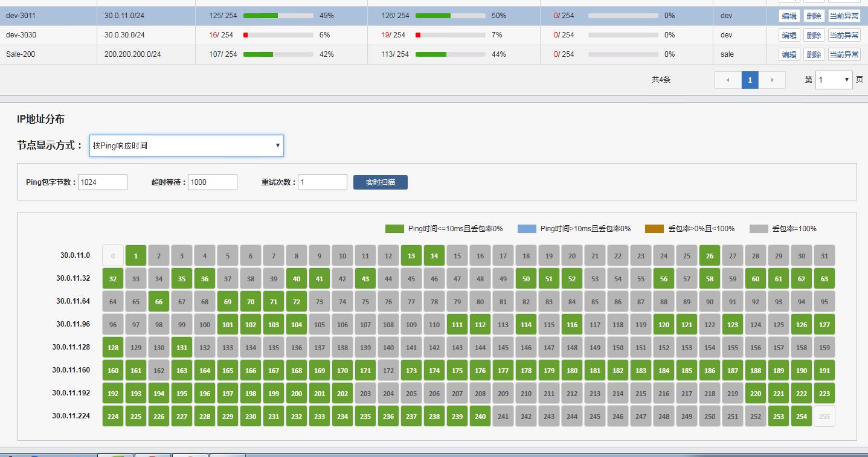868x457 pixels.
Task: Click the Ping packet bytes field
Action: point(103,182)
